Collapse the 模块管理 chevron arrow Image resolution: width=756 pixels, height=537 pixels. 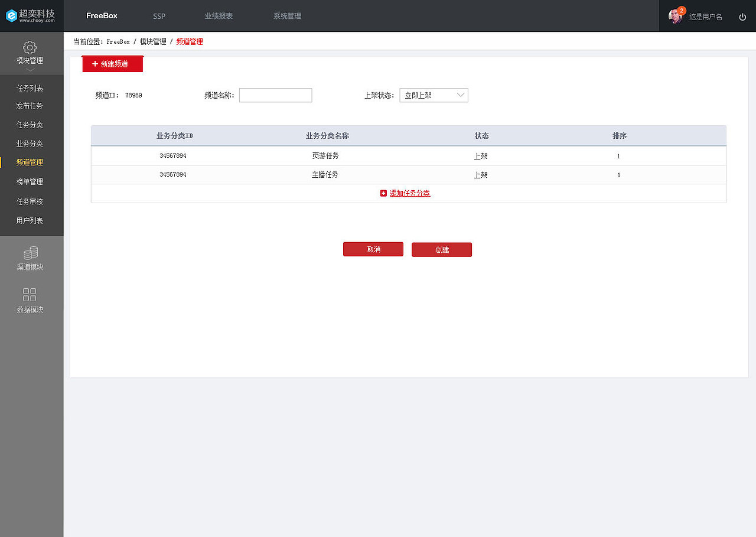(x=30, y=70)
